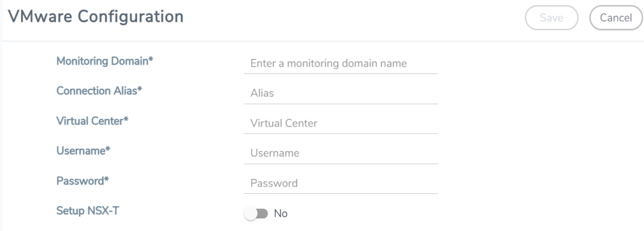Select the Virtual Center input field

click(x=341, y=123)
